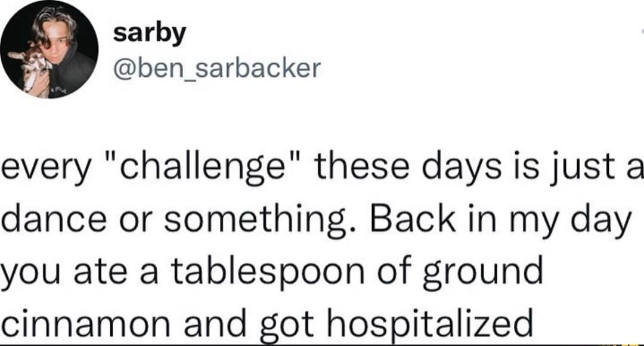This screenshot has height=346, width=644.
Task: Open sarby's profile picture
Action: (x=49, y=50)
